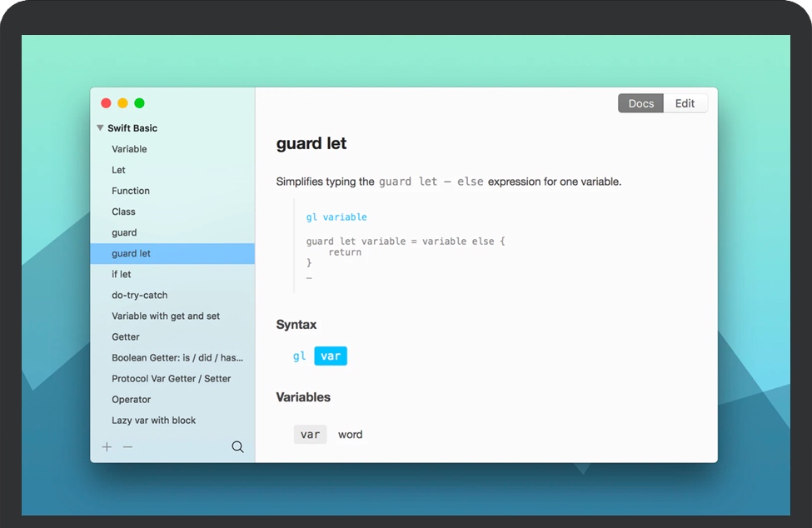Select Protocol Var Getter / Setter item
The image size is (812, 528).
[x=171, y=378]
